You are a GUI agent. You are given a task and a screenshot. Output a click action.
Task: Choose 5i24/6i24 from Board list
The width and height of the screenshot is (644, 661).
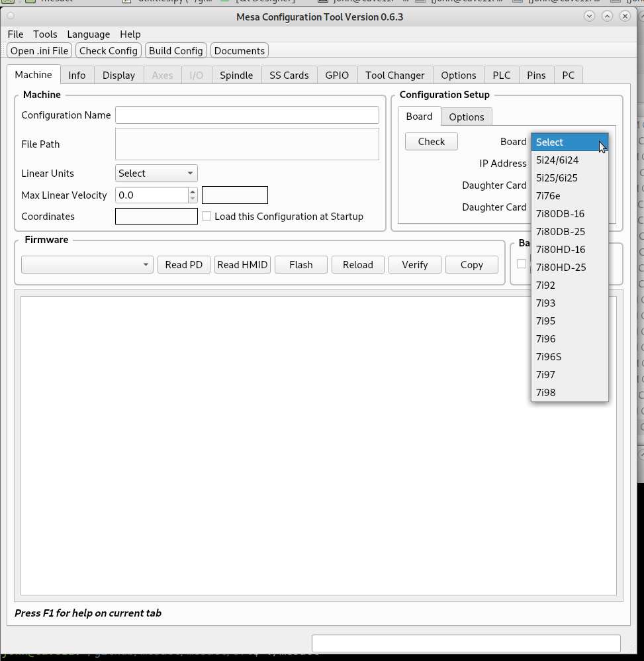(x=569, y=160)
